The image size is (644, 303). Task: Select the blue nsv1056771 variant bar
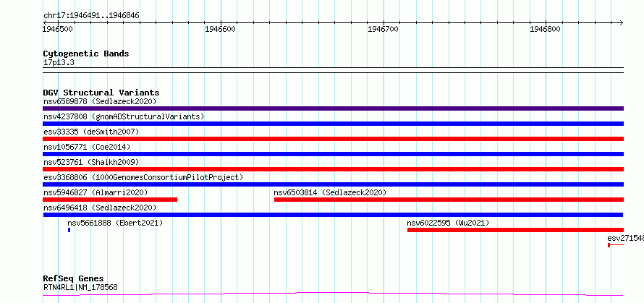(x=333, y=154)
